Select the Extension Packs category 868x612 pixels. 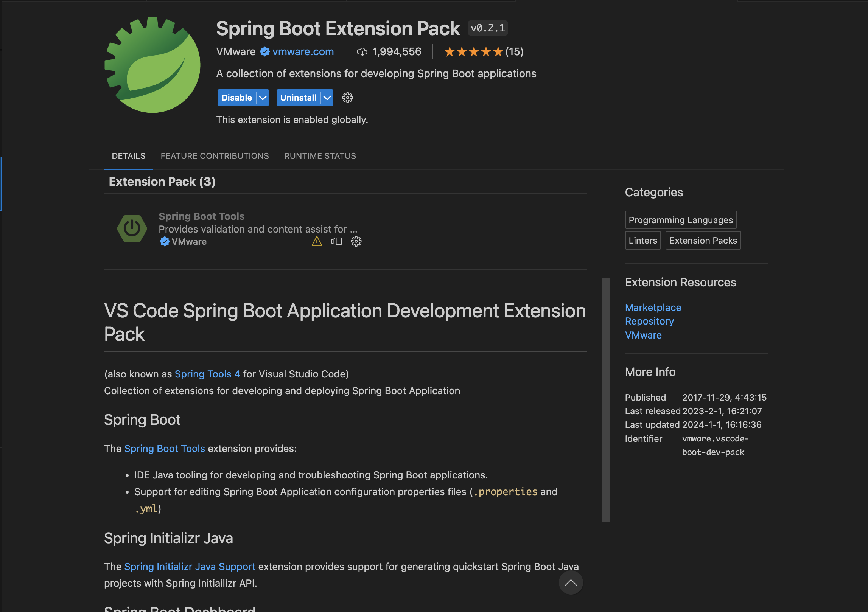pos(703,240)
